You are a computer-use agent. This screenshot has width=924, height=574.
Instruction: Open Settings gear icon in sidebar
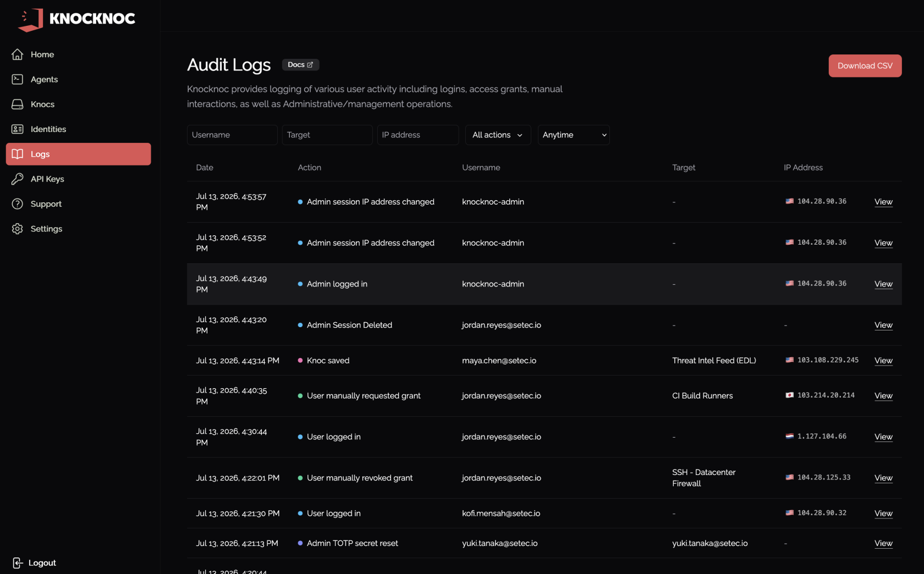tap(18, 229)
